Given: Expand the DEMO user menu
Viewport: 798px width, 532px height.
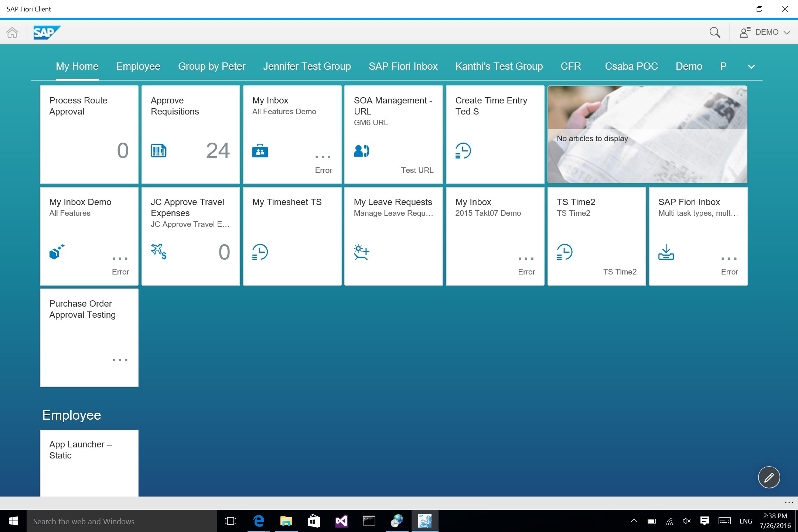Looking at the screenshot, I should tap(765, 33).
